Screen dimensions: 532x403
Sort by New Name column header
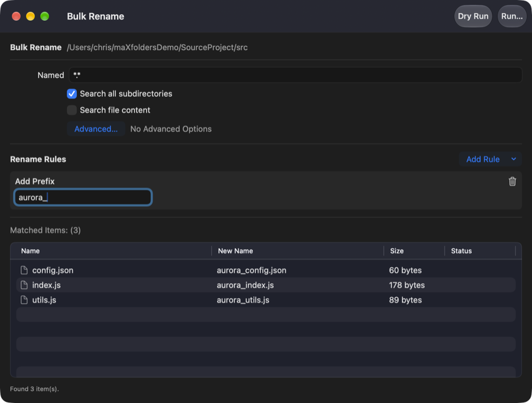click(235, 251)
